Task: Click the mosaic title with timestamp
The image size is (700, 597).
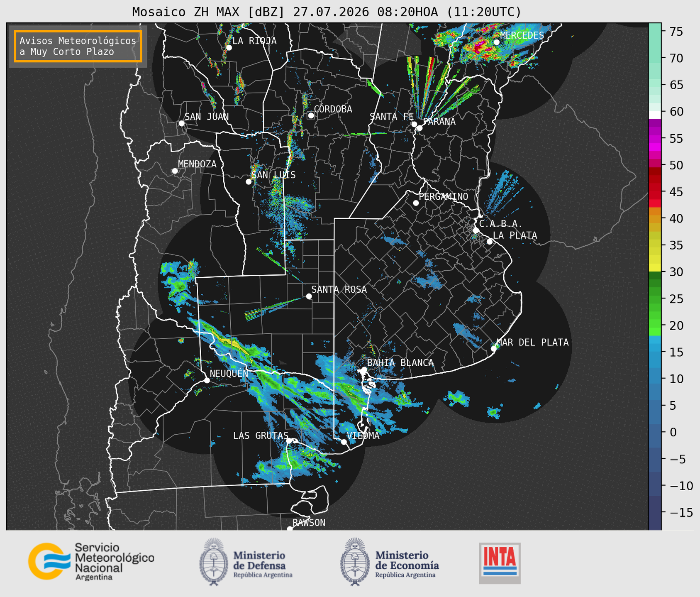Action: pos(327,12)
